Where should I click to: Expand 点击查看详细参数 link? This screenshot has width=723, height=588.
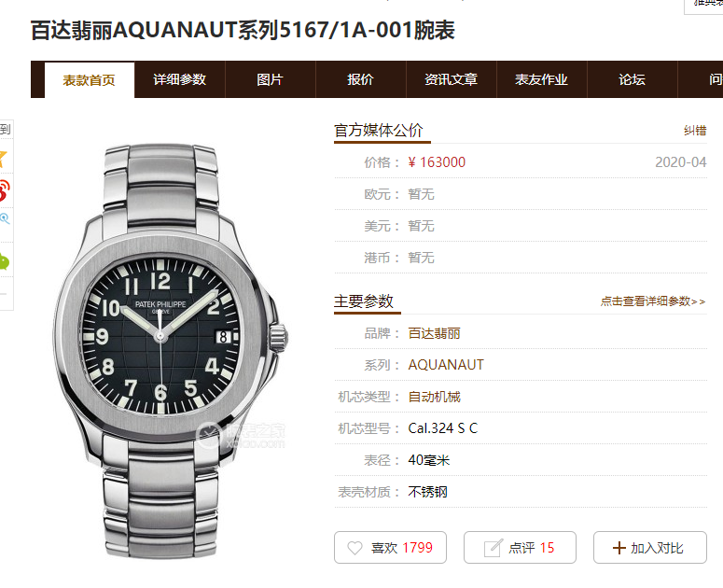(652, 301)
